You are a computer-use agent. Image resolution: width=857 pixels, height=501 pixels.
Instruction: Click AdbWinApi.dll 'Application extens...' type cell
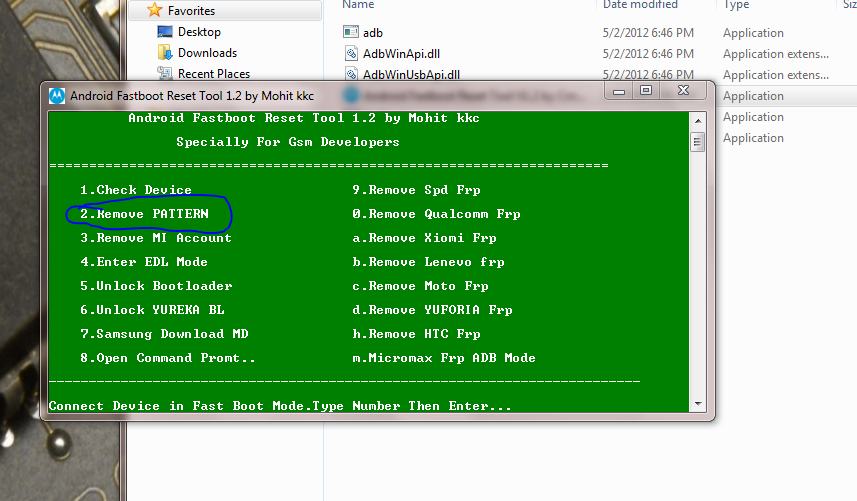(776, 54)
